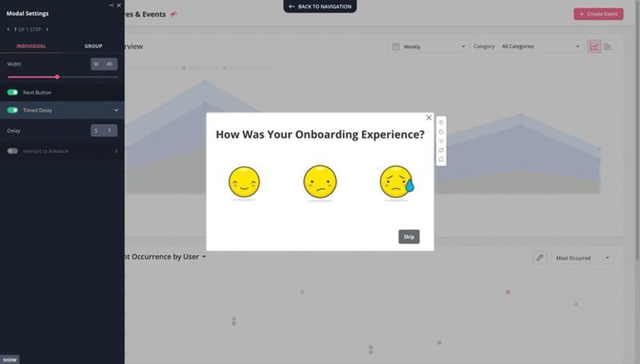Expand Interact to Advance options arrow
Screen dimensions: 640x364
pos(116,151)
